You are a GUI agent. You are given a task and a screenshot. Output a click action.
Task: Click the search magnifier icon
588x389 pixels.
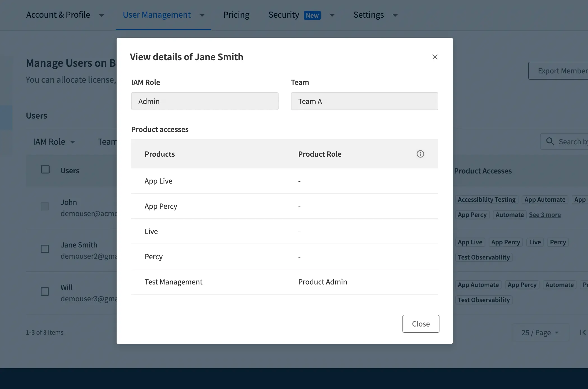click(550, 142)
